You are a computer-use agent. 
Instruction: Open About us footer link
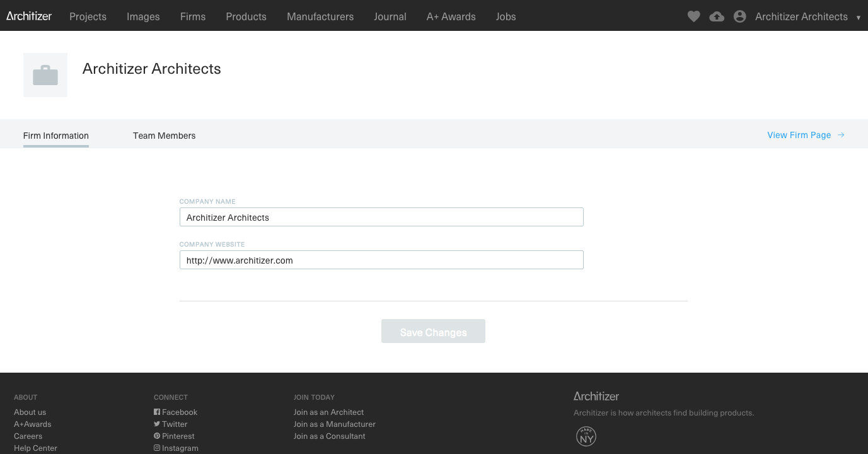[x=30, y=412]
